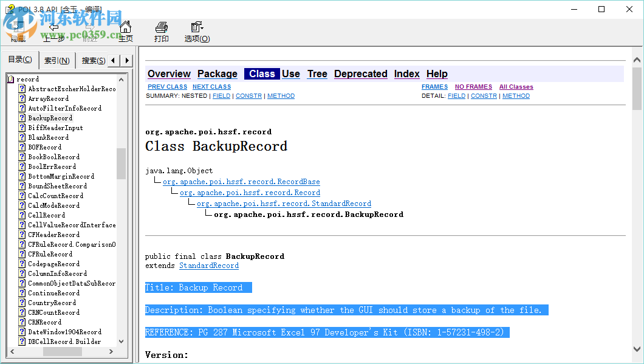Click help icon beside AbstractEscherHolderRecord
Image resolution: width=644 pixels, height=364 pixels.
tap(22, 89)
